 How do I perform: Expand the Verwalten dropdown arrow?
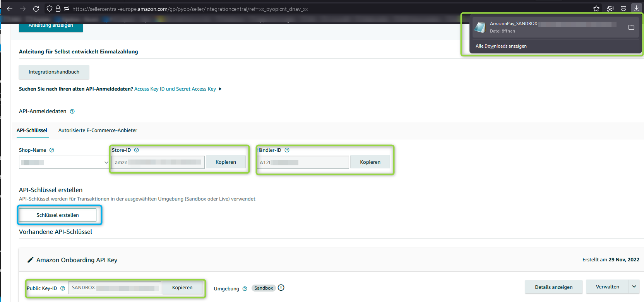(x=634, y=287)
